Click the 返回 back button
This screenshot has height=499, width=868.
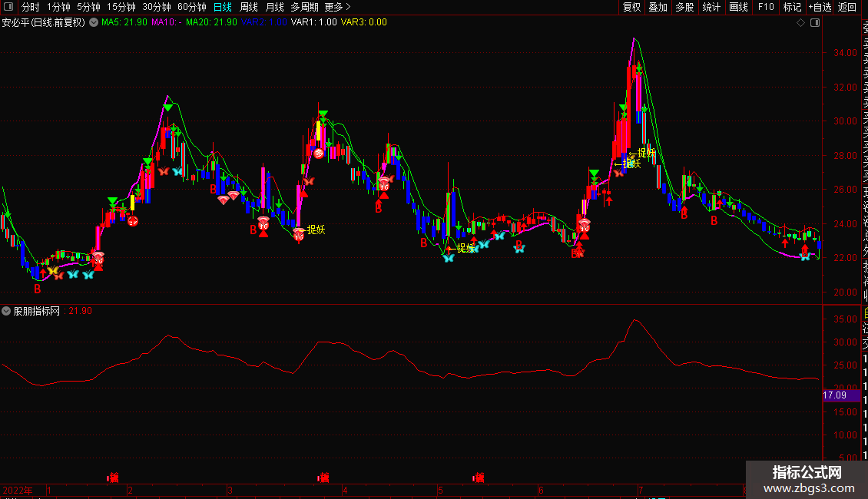847,7
